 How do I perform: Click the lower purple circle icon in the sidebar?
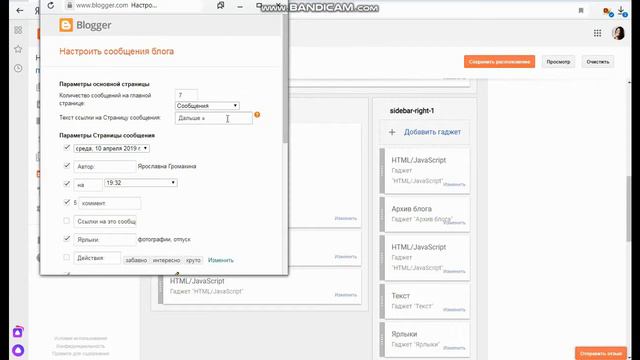point(18,350)
